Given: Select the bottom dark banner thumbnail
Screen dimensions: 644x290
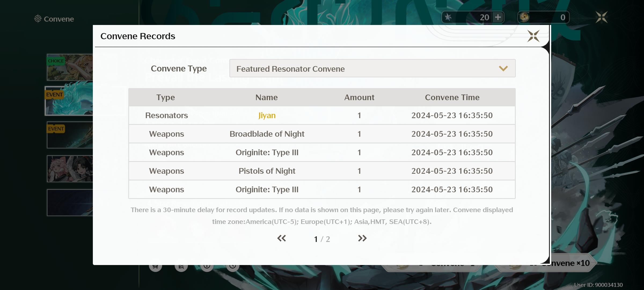Looking at the screenshot, I should [x=70, y=203].
